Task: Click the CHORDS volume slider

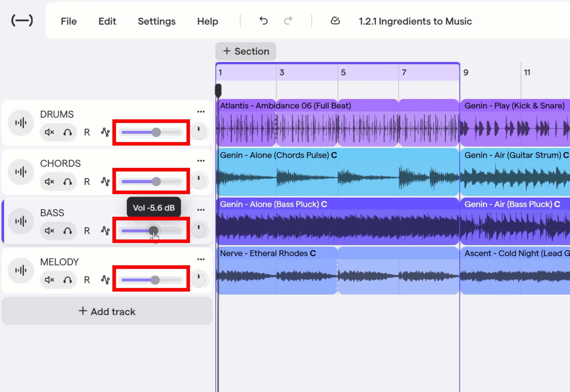Action: tap(151, 182)
